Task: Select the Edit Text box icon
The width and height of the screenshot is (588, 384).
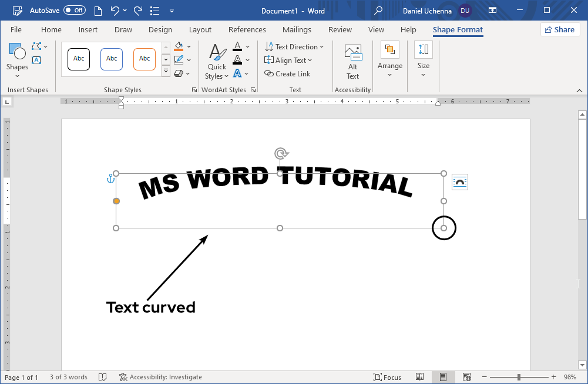Action: 36,60
